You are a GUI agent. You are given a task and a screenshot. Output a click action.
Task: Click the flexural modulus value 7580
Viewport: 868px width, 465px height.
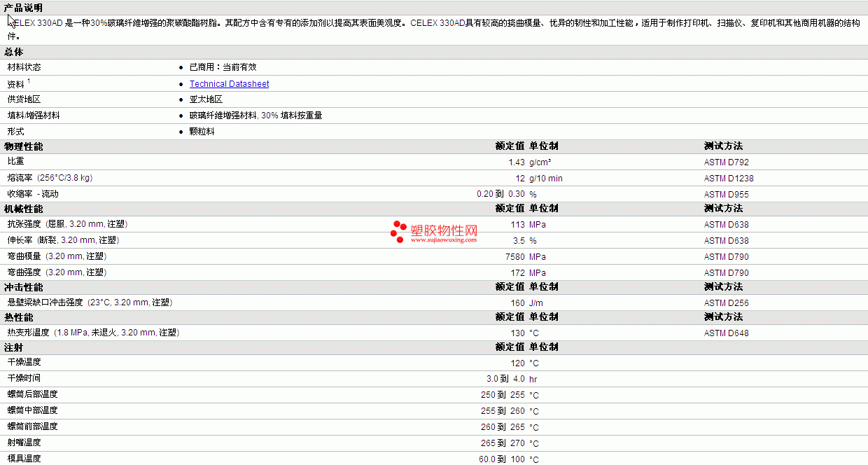pos(515,257)
